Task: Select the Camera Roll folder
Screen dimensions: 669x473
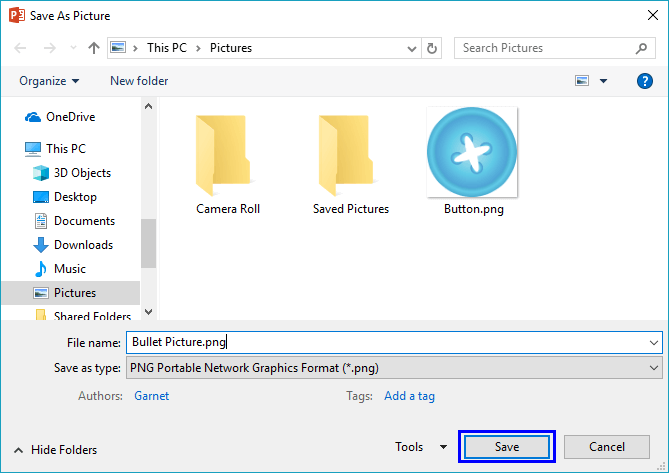Action: [228, 162]
